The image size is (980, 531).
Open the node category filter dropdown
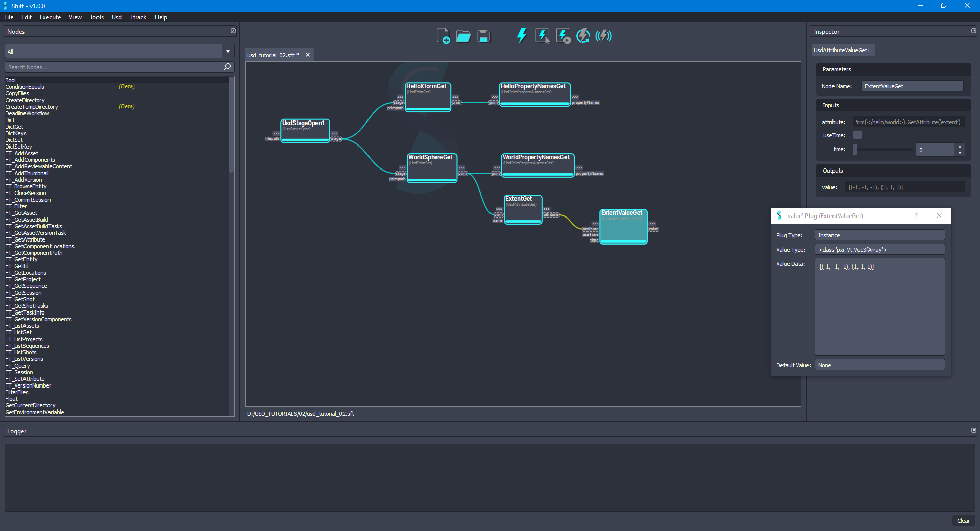click(227, 51)
